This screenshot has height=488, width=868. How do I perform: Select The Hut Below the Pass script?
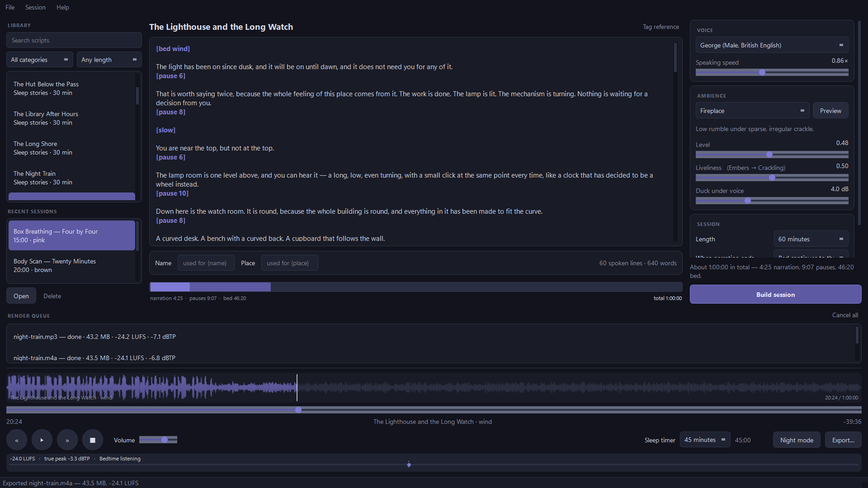[72, 89]
